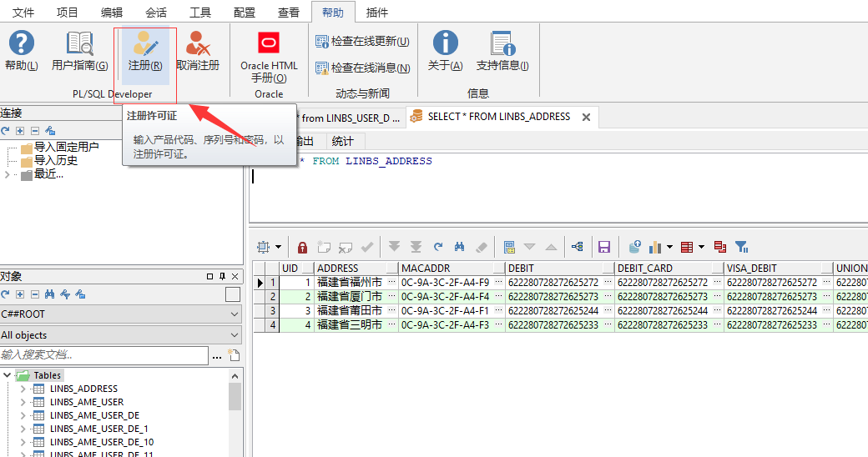Switch to the 统计 statistics tab
868x457 pixels.
coord(342,142)
